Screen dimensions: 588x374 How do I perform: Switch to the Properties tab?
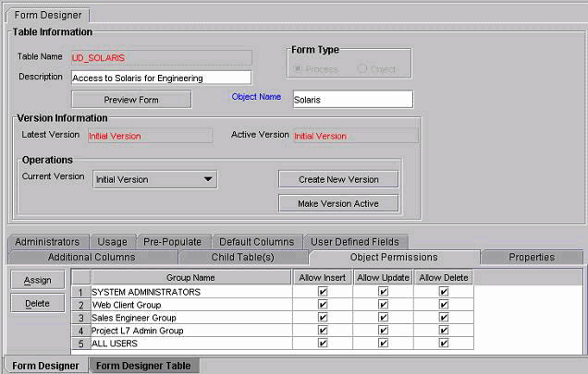point(531,257)
